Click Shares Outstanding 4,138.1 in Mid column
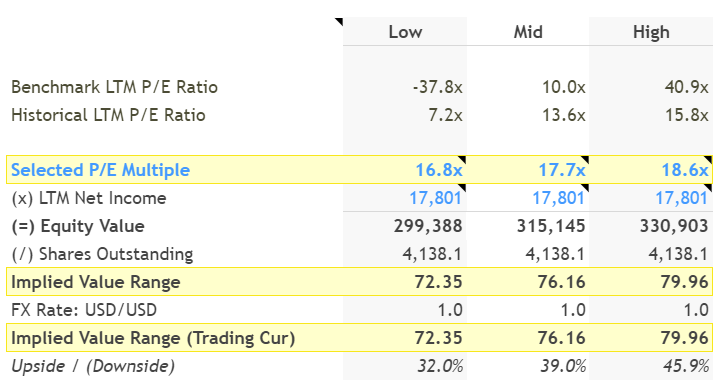Screen dimensions: 718x387 click(x=555, y=254)
